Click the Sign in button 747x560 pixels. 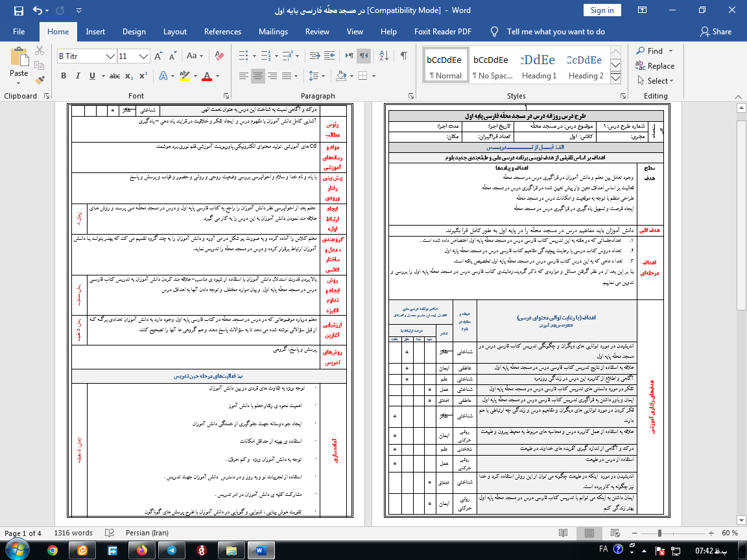[x=602, y=10]
